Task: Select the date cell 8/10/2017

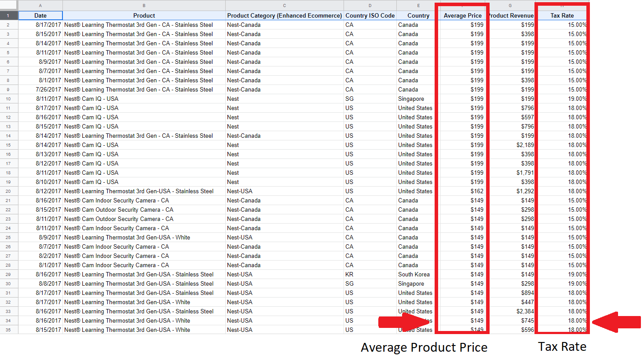Action: pos(40,182)
